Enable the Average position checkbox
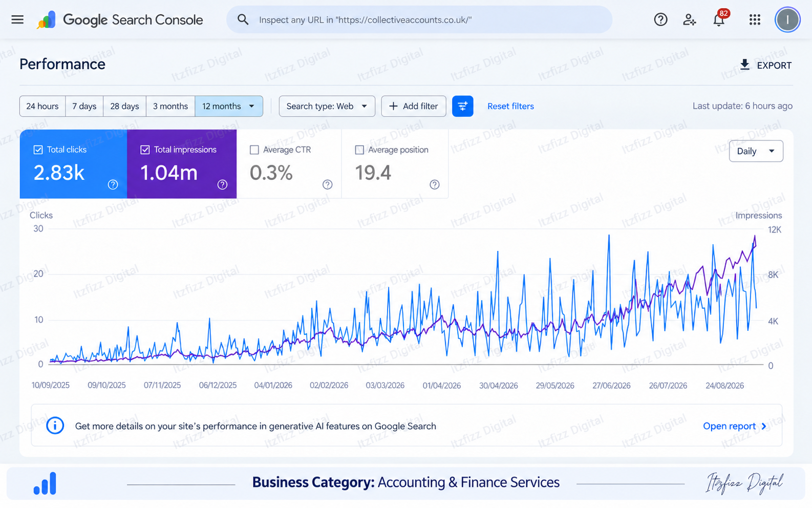Image resolution: width=812 pixels, height=508 pixels. coord(359,150)
